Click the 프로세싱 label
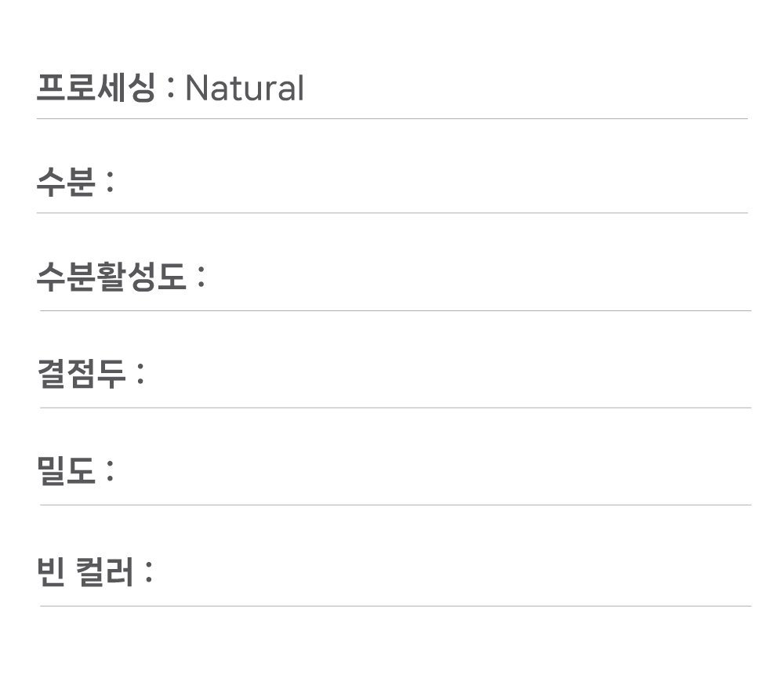 [95, 87]
